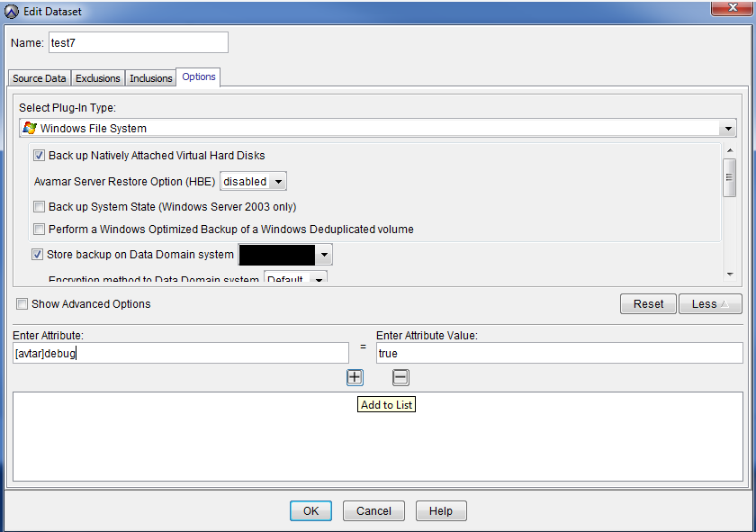Switch to the Source Data tab

[x=40, y=78]
